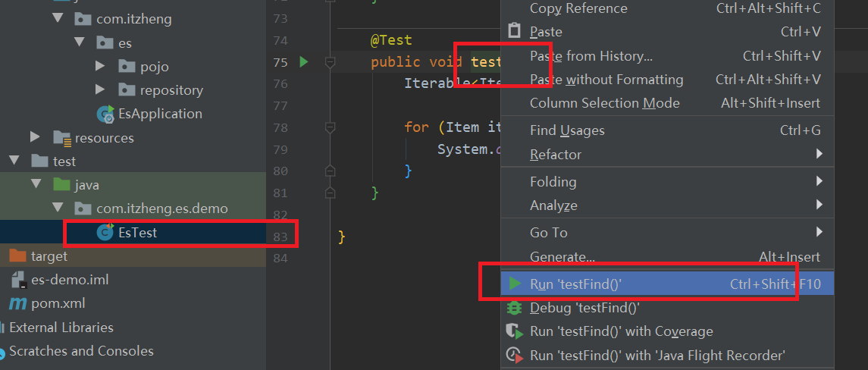Toggle Column Selection Mode
This screenshot has height=370, width=868.
pos(668,104)
